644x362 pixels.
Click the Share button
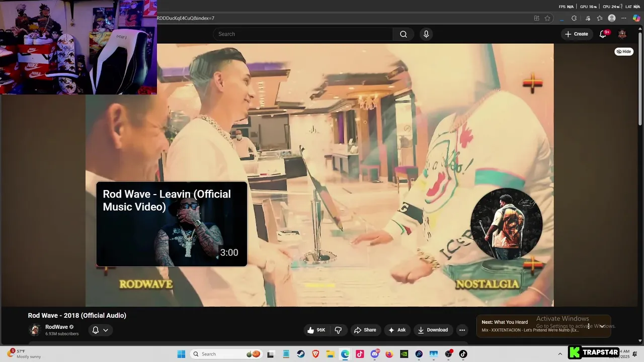(365, 330)
